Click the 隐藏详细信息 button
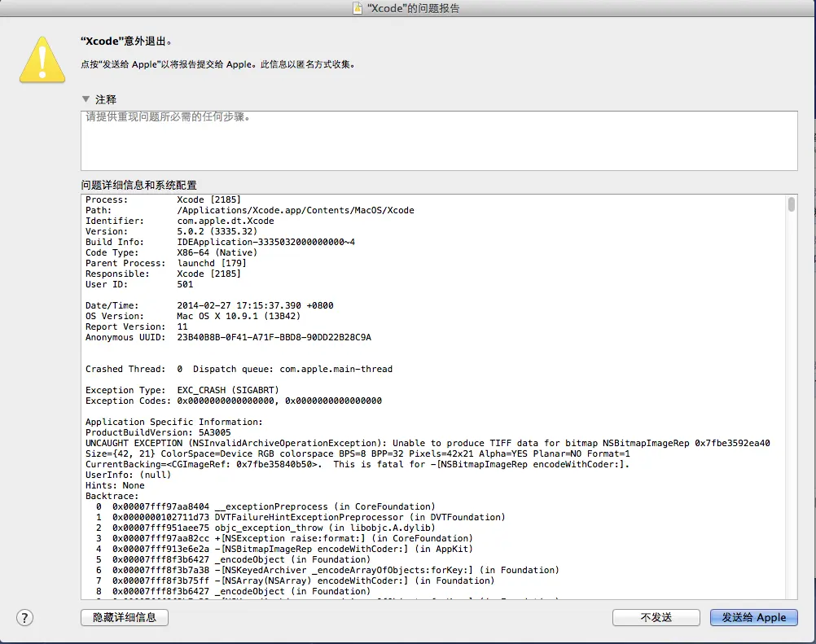The image size is (816, 644). [125, 617]
